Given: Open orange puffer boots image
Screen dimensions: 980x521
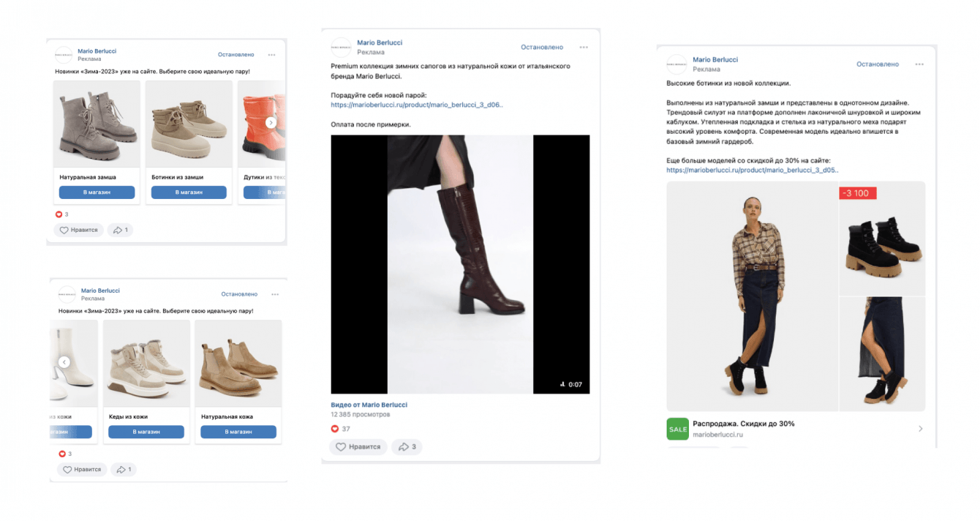Looking at the screenshot, I should 262,124.
